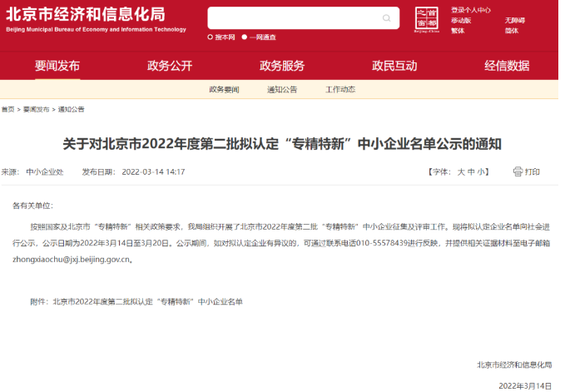Click the 通知公告 breadcrumb link
Image resolution: width=565 pixels, height=392 pixels.
(x=71, y=110)
